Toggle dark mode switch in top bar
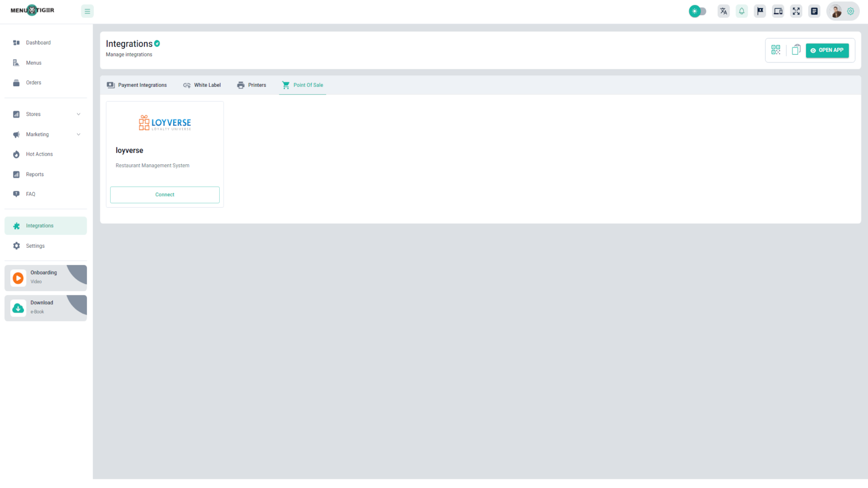 698,11
